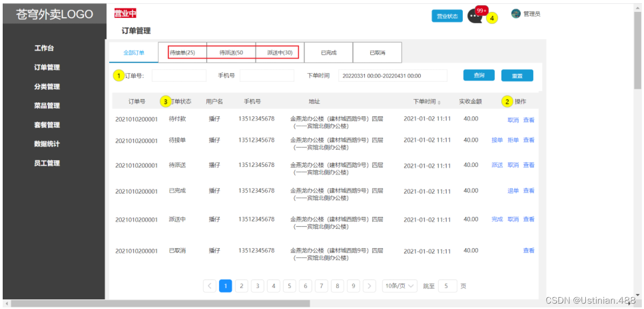Screen dimensions: 644x309
Task: Click 查看 for the 待接单 order
Action: coord(528,140)
